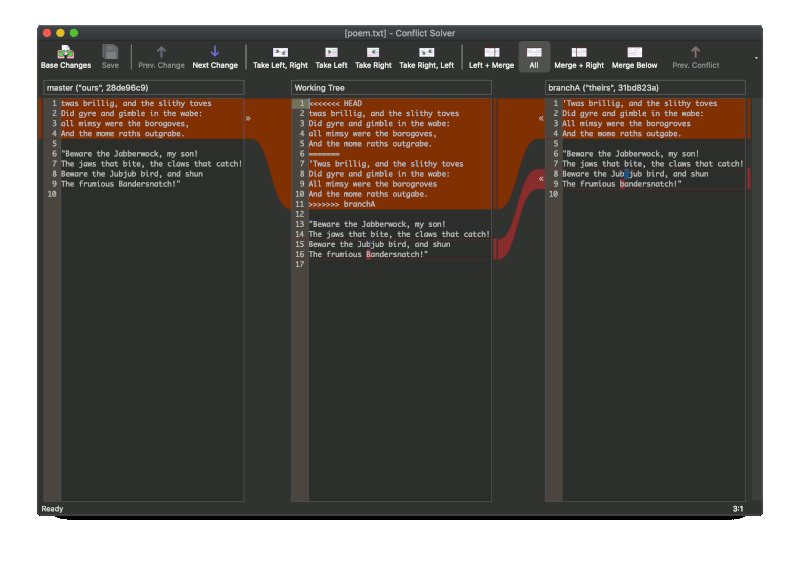This screenshot has height=565, width=800.
Task: Apply Take Left, Right action
Action: click(280, 57)
